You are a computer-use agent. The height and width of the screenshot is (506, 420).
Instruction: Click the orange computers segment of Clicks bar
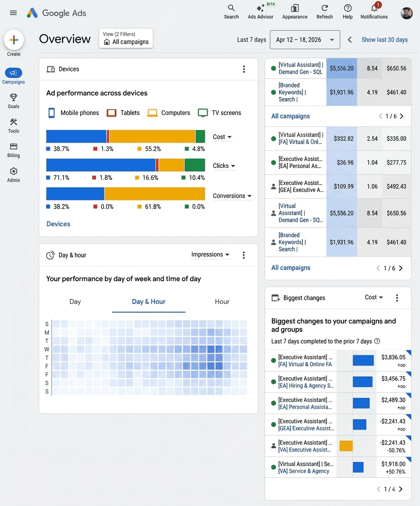pyautogui.click(x=171, y=165)
